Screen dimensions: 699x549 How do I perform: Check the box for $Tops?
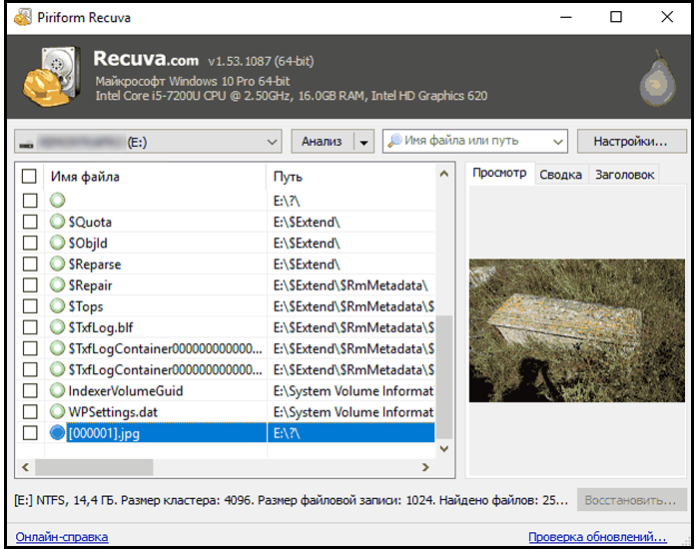tap(30, 306)
